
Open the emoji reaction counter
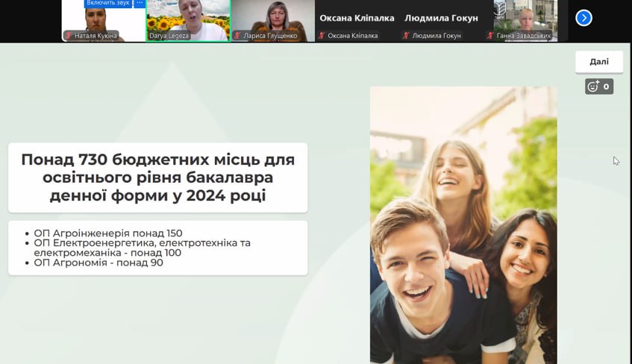point(599,87)
